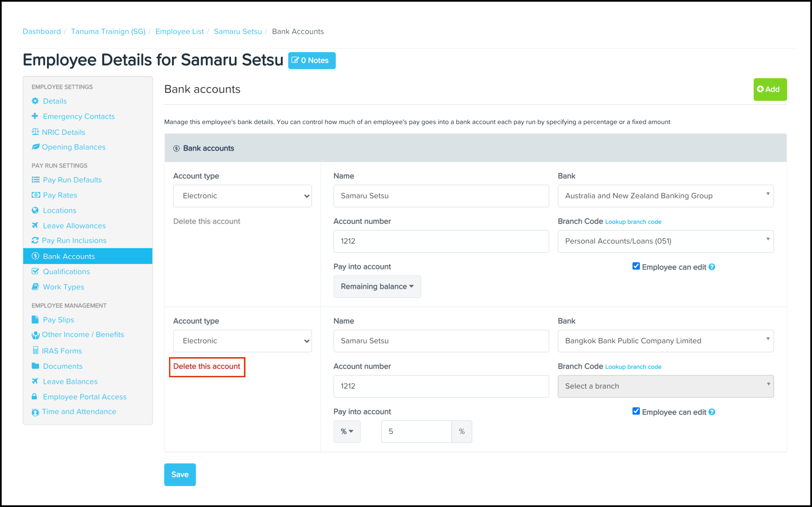Click the gear icon beside Details
This screenshot has width=812, height=507.
[35, 101]
